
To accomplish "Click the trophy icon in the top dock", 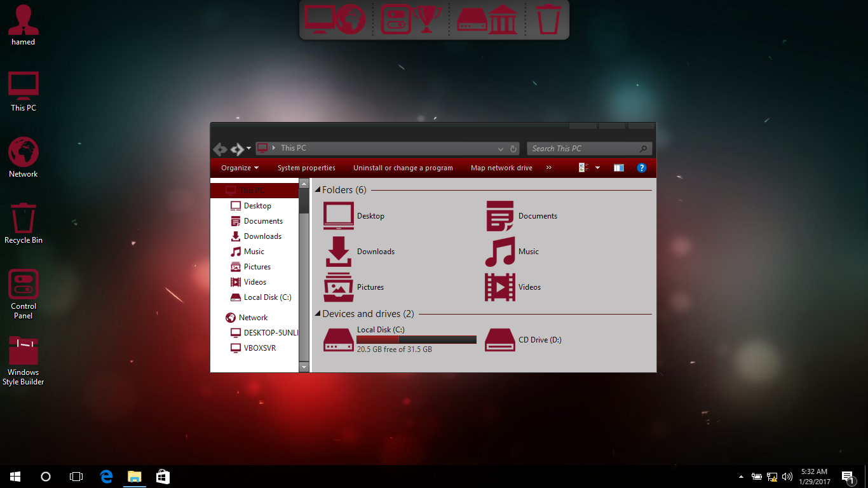I will click(426, 19).
